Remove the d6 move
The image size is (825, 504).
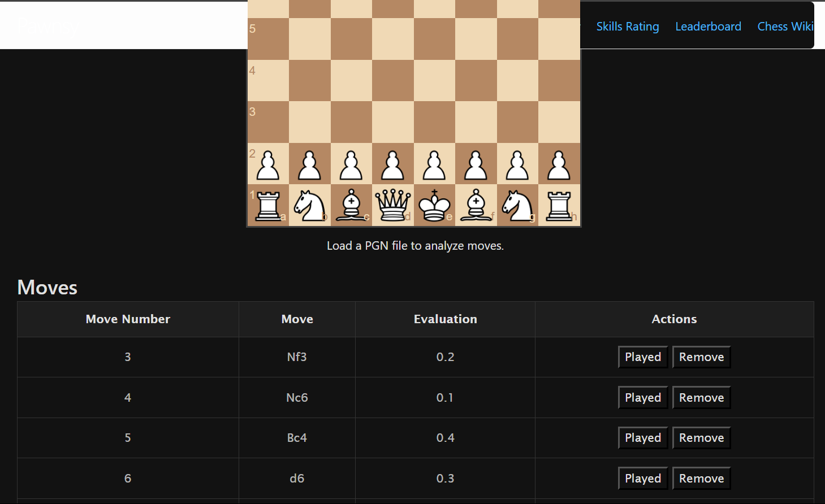pos(701,479)
